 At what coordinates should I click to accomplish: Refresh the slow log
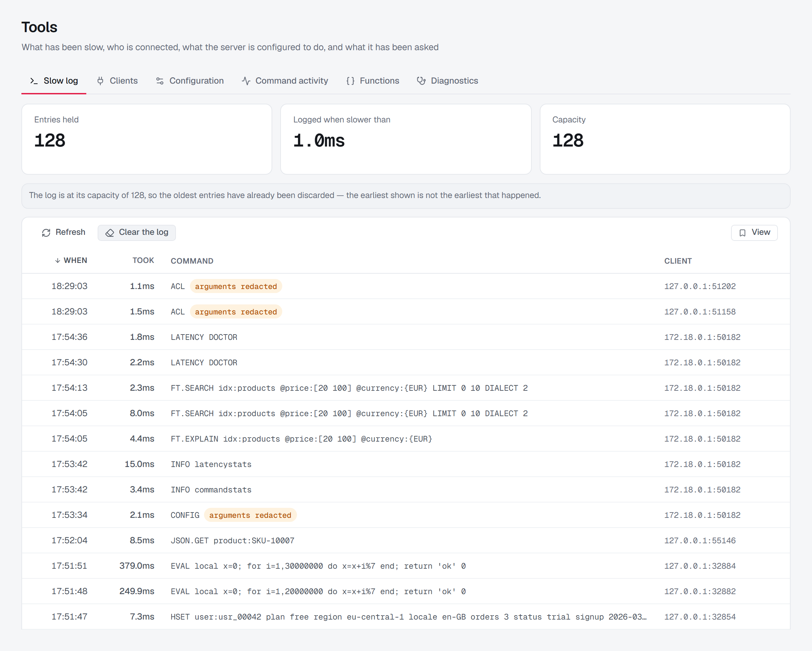click(64, 232)
